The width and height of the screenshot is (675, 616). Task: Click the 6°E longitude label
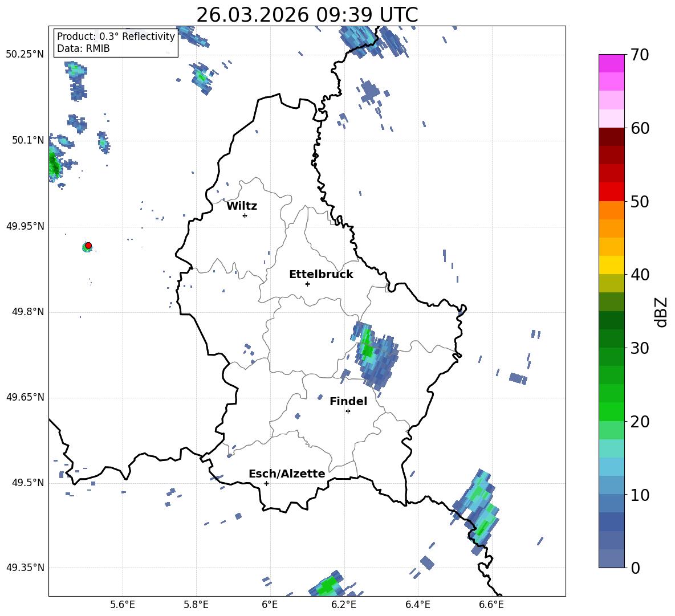tap(270, 605)
